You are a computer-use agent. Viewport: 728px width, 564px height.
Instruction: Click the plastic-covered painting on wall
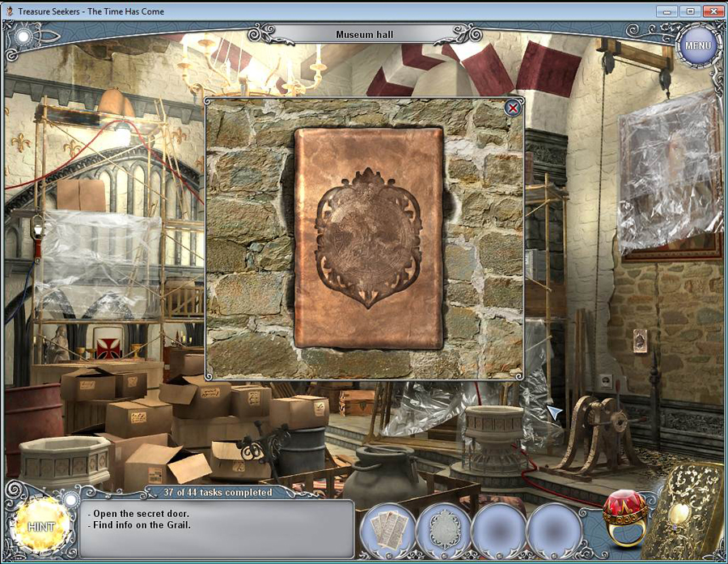(x=668, y=174)
